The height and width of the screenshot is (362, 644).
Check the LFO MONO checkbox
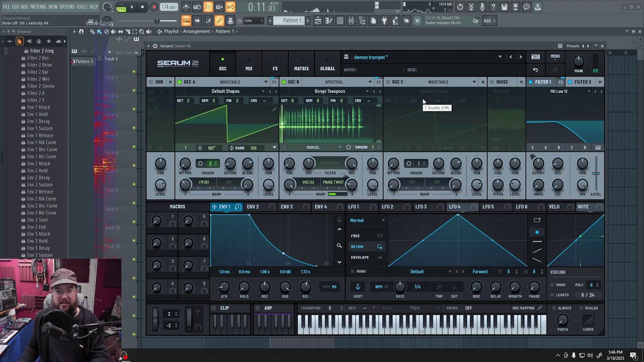[x=353, y=271]
